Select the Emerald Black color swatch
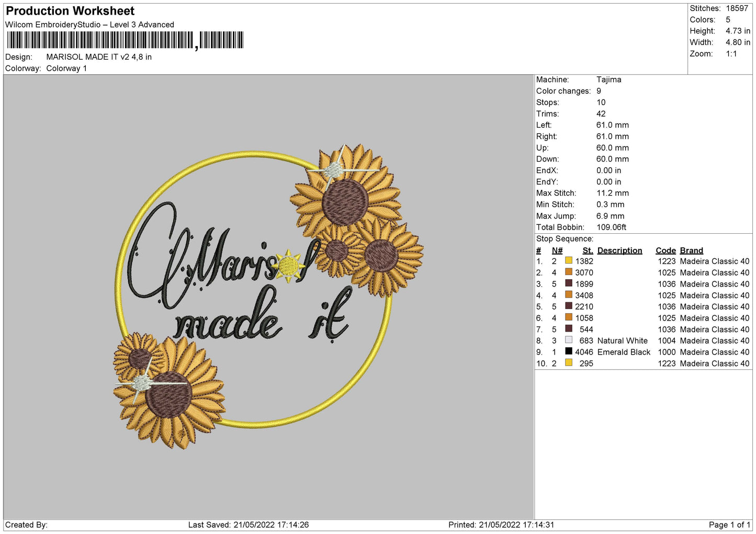 click(x=569, y=351)
